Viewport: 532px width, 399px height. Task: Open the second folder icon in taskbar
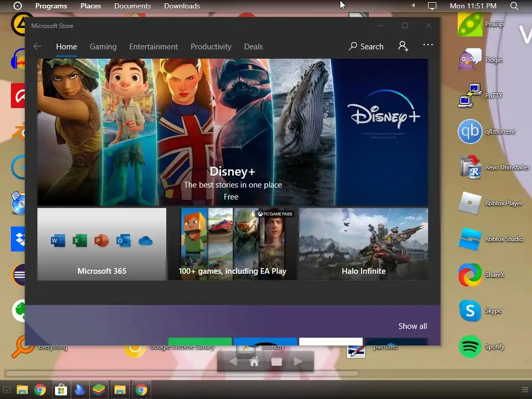pyautogui.click(x=120, y=390)
